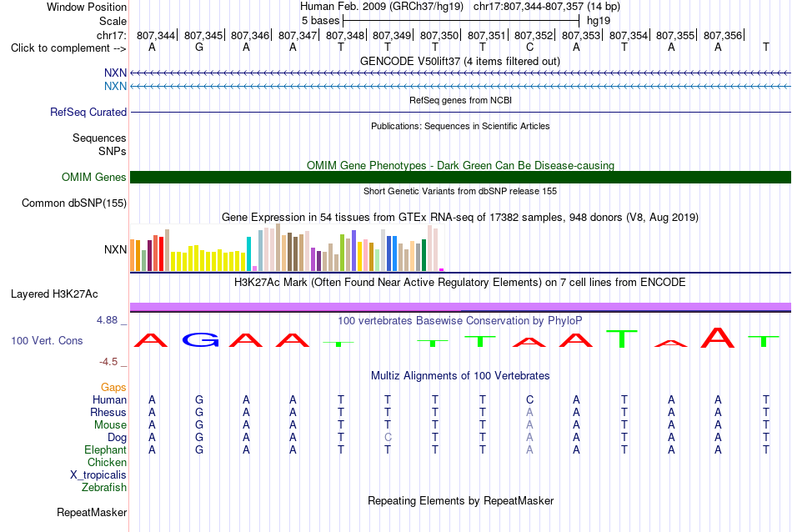The image size is (792, 532).
Task: Click the 'Chicken' species label
Action: click(107, 462)
